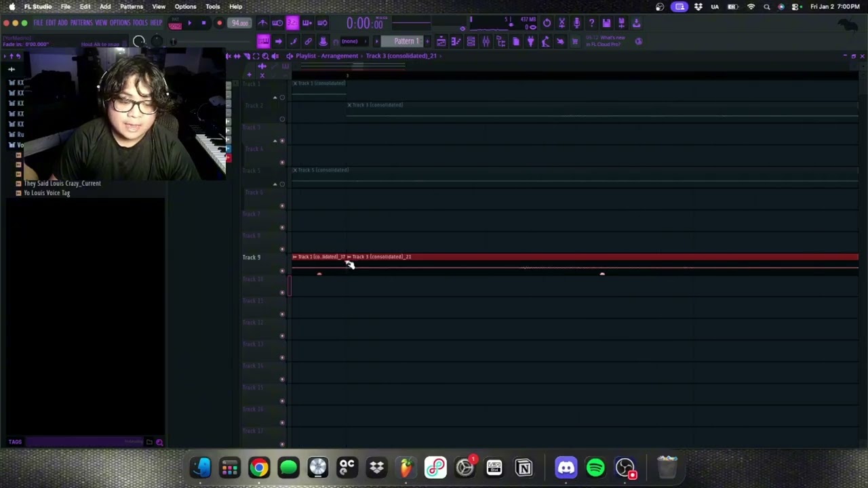Collapse the Track 5 group triangle
The image size is (868, 488).
click(275, 184)
